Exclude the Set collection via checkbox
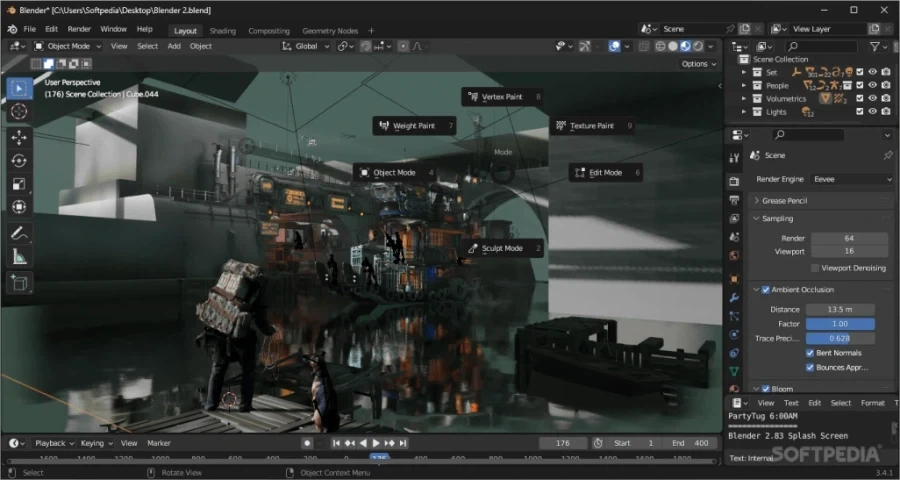 tap(859, 72)
